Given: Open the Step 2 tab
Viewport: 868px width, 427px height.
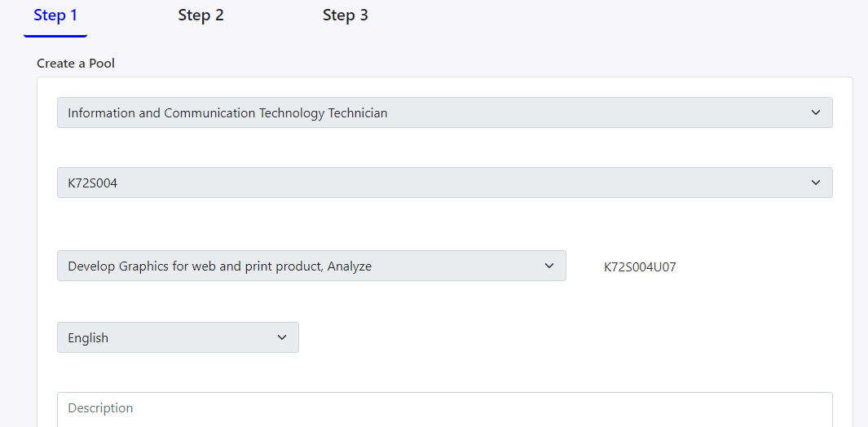Looking at the screenshot, I should click(x=200, y=15).
